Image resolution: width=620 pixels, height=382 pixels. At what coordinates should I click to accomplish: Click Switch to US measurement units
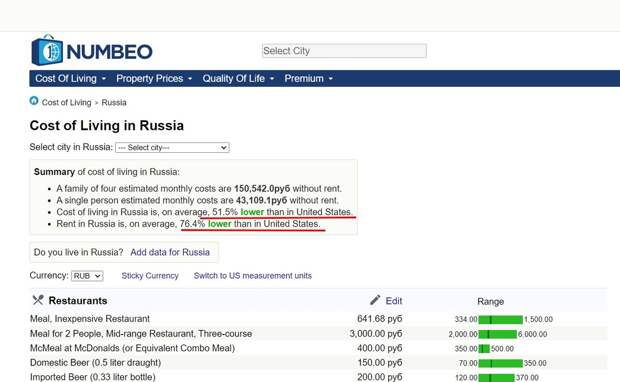click(253, 276)
